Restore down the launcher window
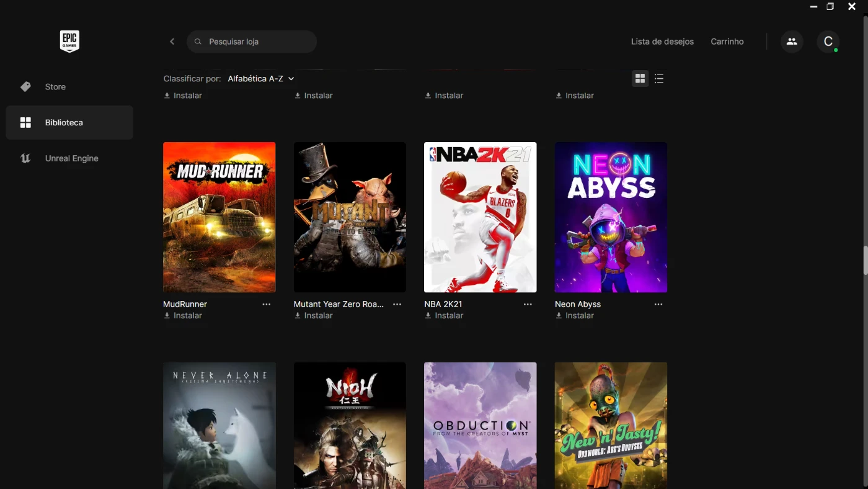The width and height of the screenshot is (868, 489). 830,6
